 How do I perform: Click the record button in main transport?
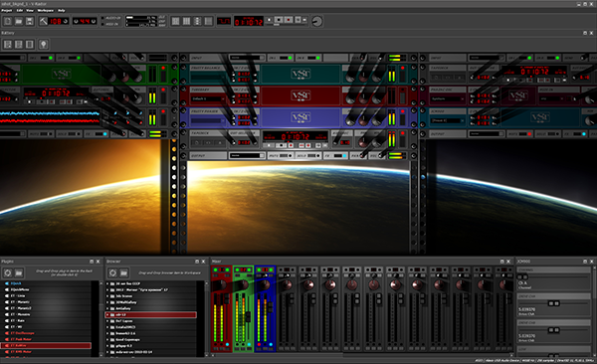pos(289,20)
